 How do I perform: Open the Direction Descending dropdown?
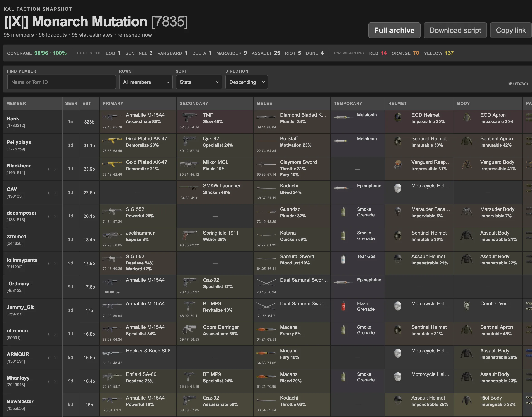247,82
